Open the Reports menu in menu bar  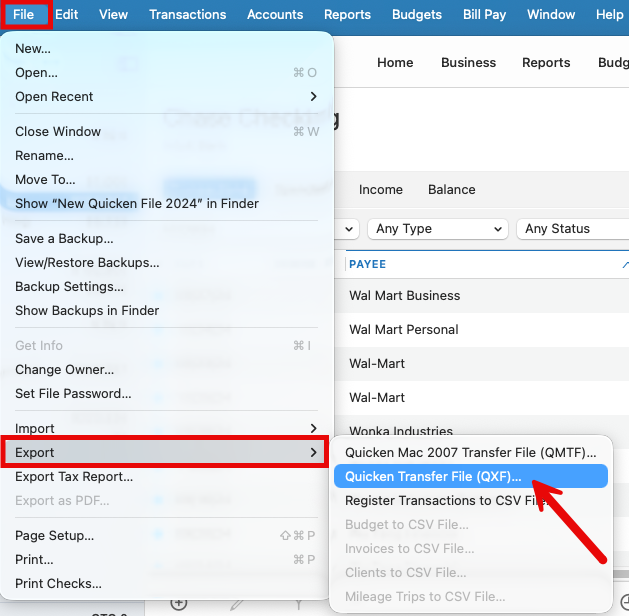point(347,14)
